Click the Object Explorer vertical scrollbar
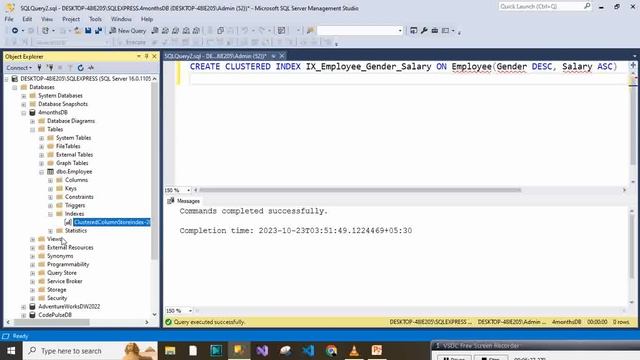640x360 pixels. point(154,171)
